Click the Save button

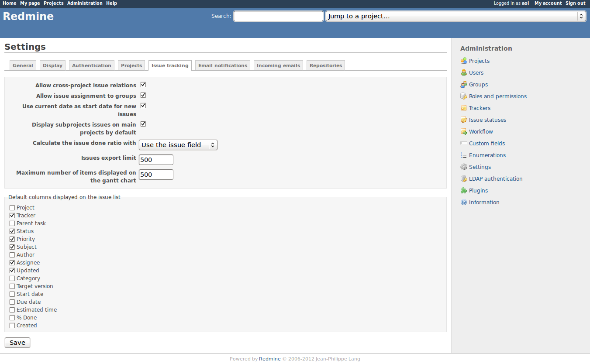coord(17,343)
